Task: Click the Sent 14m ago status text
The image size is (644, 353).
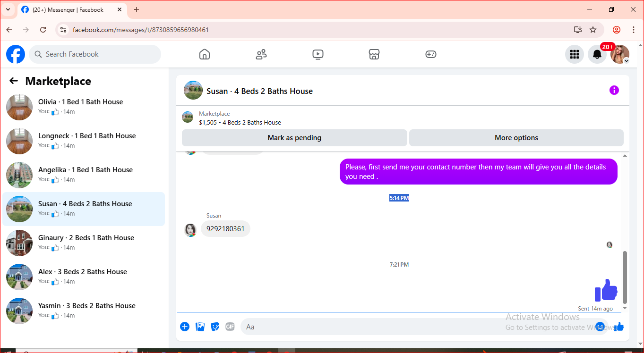Action: click(595, 309)
